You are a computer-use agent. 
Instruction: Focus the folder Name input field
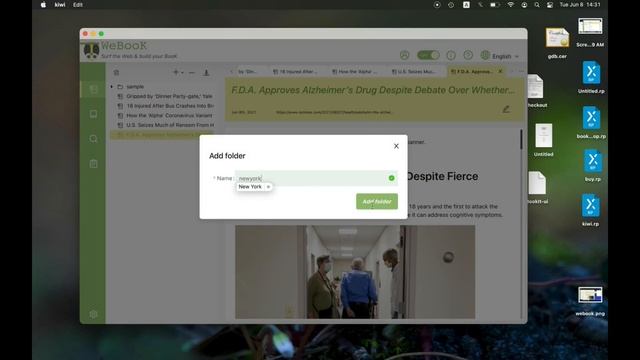[x=316, y=178]
